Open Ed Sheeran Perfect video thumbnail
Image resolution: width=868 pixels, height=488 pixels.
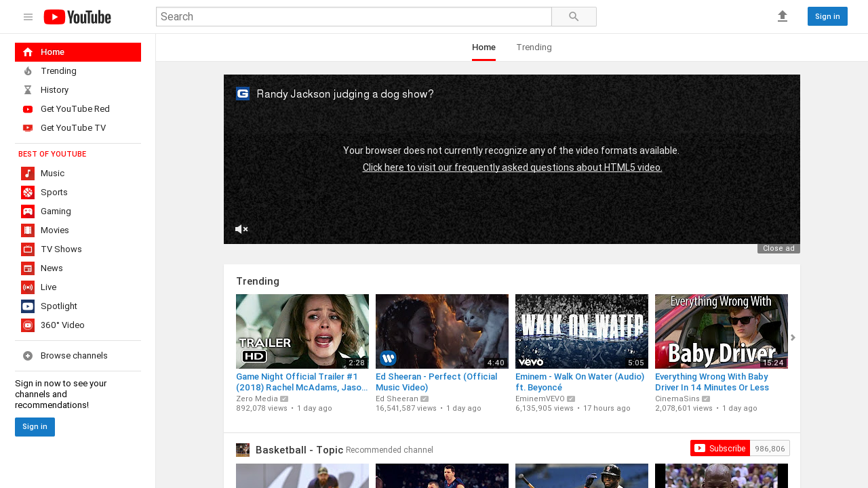442,331
